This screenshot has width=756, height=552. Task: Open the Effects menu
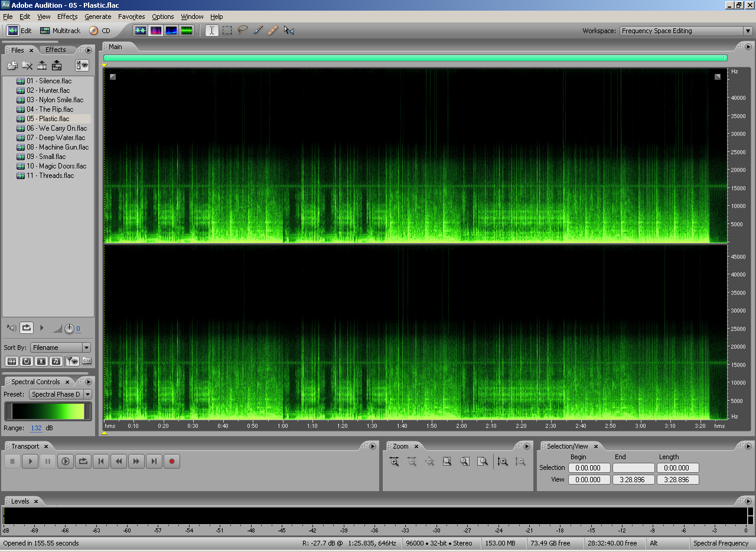[67, 17]
